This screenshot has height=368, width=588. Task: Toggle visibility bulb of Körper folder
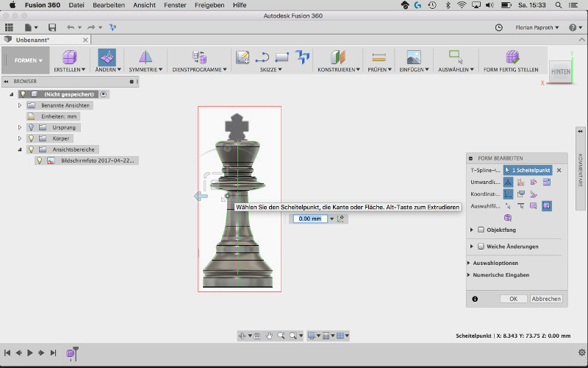click(x=31, y=138)
